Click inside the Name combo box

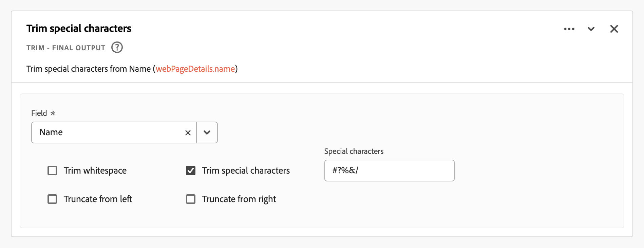click(109, 132)
